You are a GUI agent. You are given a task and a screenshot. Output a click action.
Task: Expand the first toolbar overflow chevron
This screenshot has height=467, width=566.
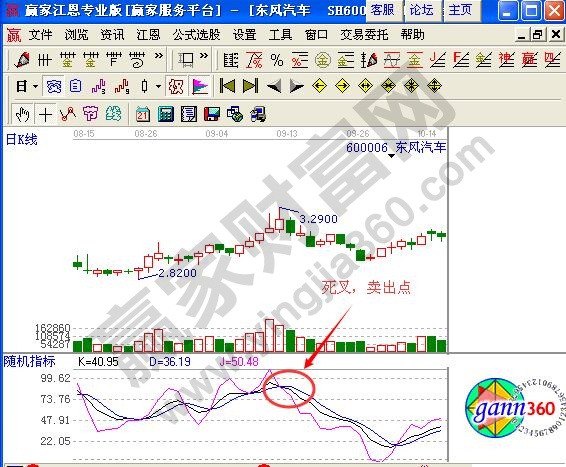(158, 56)
